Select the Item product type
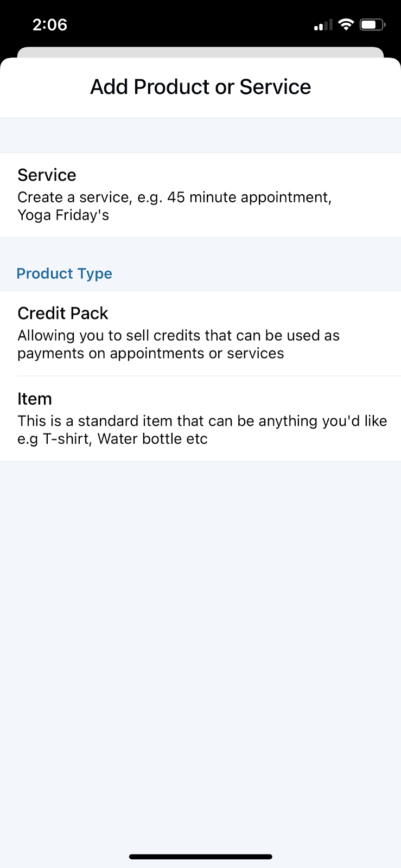 pos(200,419)
